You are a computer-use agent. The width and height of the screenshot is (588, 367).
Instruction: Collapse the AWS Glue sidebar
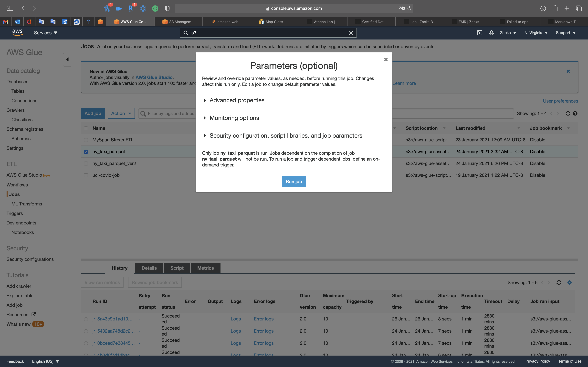[x=67, y=59]
